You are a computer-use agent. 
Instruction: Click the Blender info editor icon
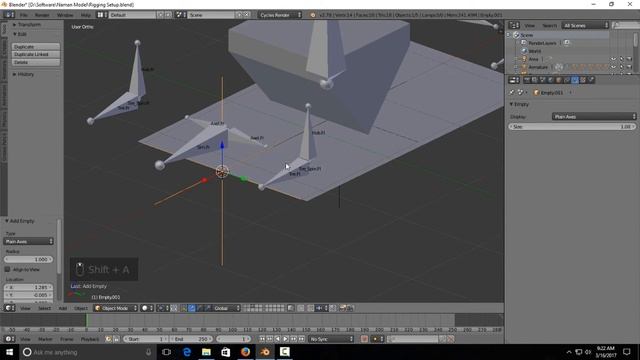point(9,15)
